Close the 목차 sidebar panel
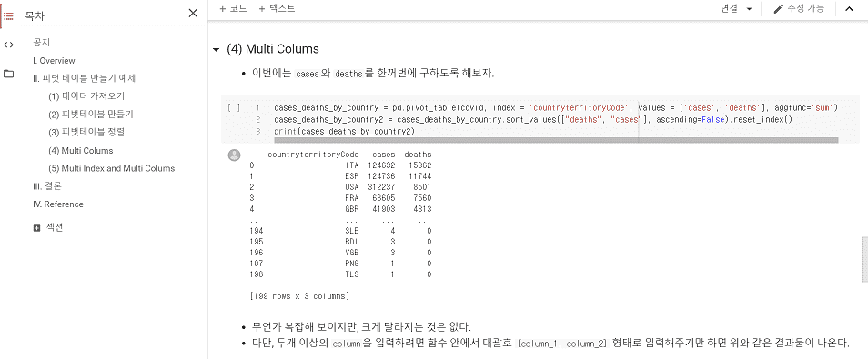The width and height of the screenshot is (868, 359). pyautogui.click(x=193, y=14)
